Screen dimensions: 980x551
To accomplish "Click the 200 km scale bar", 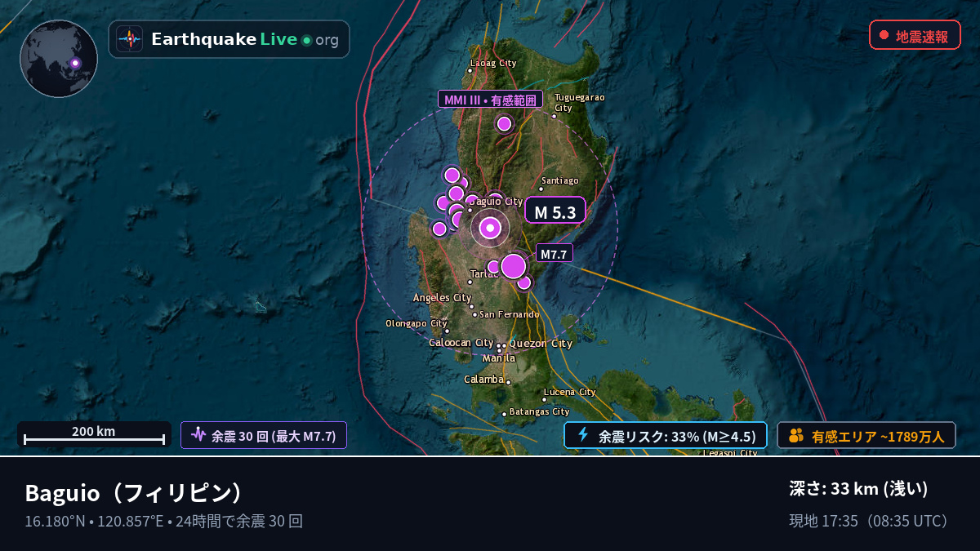I will 94,434.
